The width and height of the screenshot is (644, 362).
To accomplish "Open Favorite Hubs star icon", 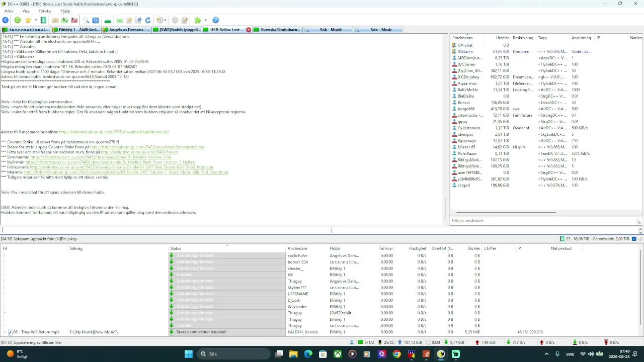I will pyautogui.click(x=28, y=20).
